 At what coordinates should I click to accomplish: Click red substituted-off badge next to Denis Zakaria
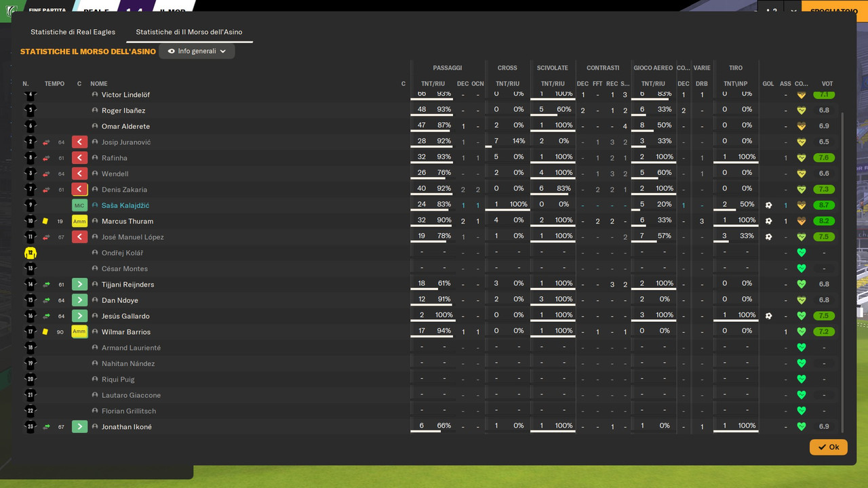click(79, 190)
